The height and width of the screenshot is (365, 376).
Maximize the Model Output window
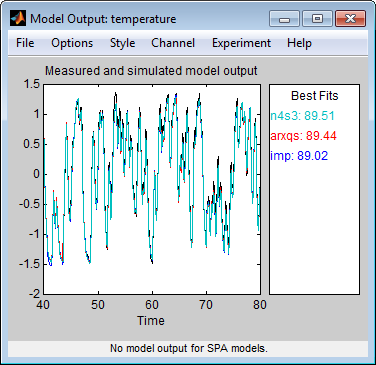(317, 18)
